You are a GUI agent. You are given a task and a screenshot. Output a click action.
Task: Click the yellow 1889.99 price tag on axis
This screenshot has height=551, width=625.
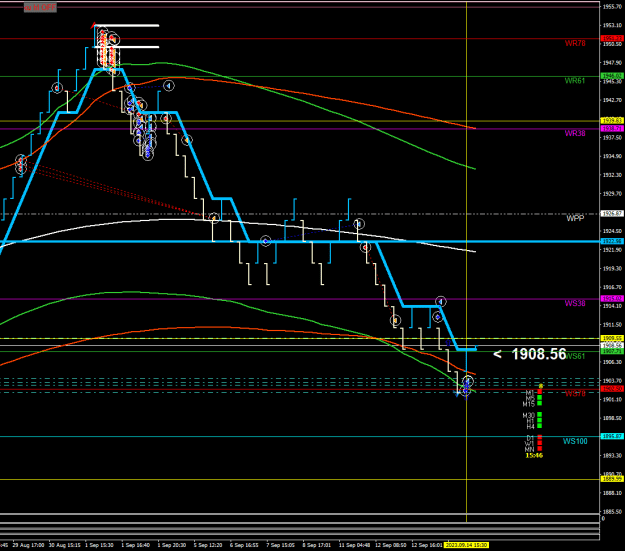pyautogui.click(x=612, y=479)
